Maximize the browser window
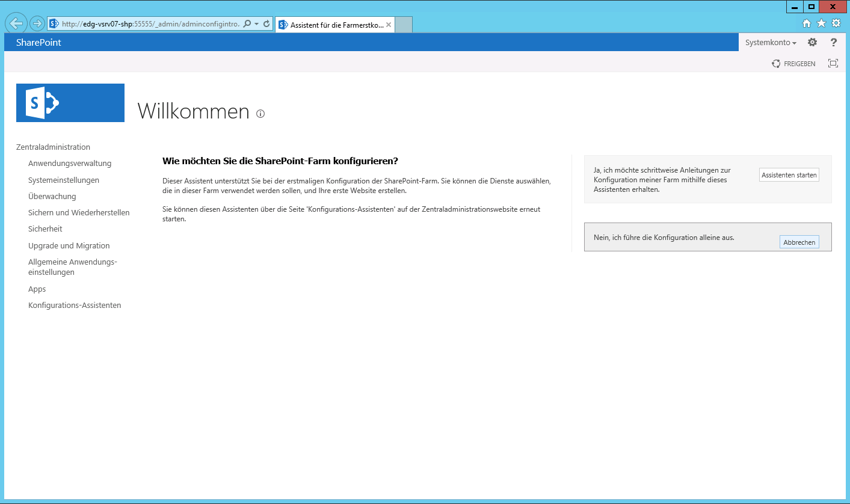This screenshot has height=504, width=850. click(811, 7)
